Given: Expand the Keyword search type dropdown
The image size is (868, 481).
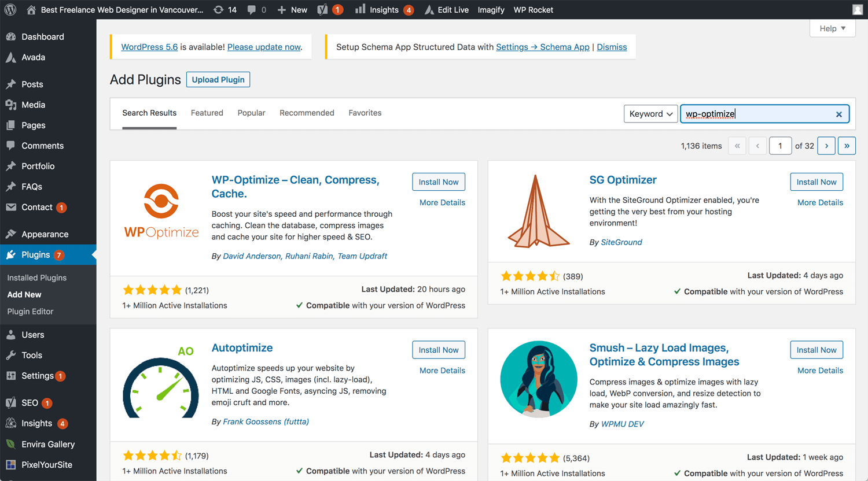Looking at the screenshot, I should coord(650,114).
